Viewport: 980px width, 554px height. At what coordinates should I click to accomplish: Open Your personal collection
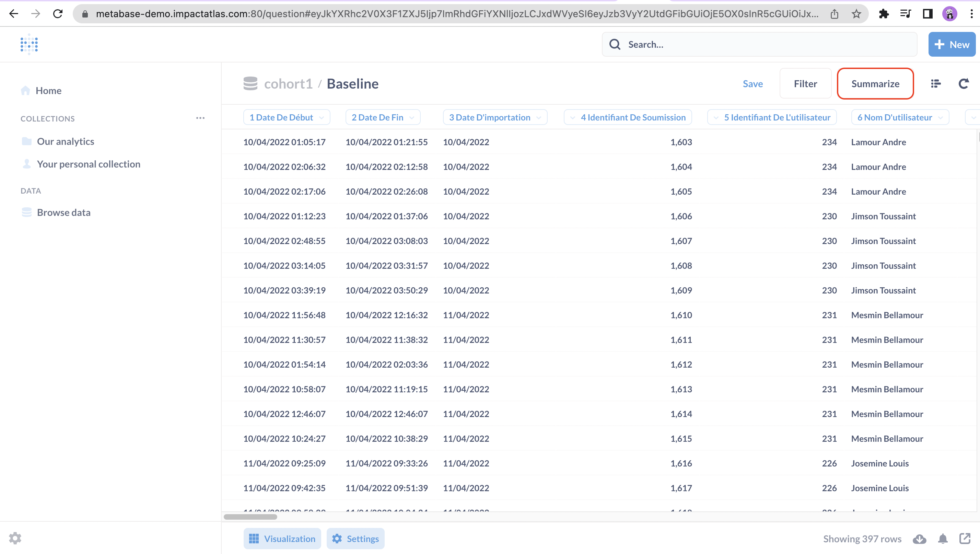(x=88, y=164)
